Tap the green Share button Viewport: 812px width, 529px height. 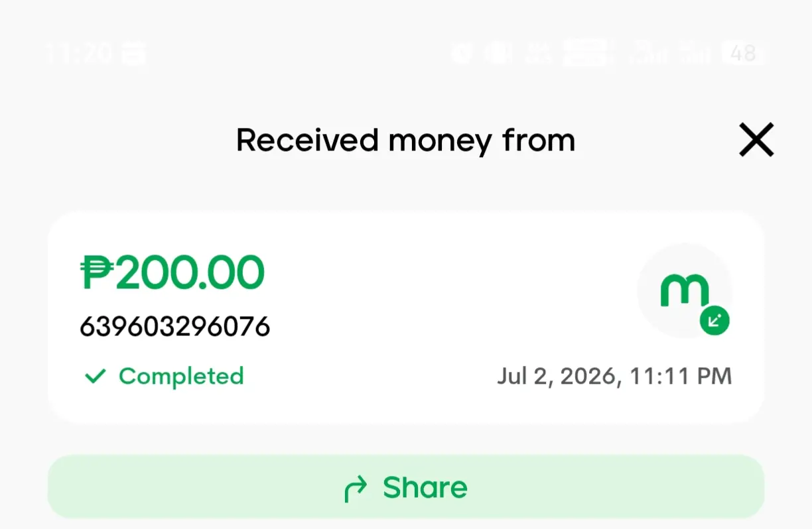[405, 487]
